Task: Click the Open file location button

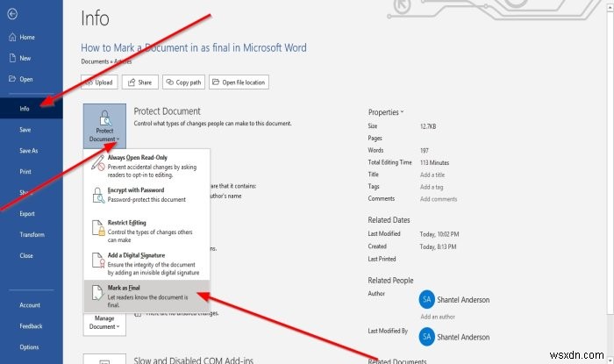Action: point(239,82)
